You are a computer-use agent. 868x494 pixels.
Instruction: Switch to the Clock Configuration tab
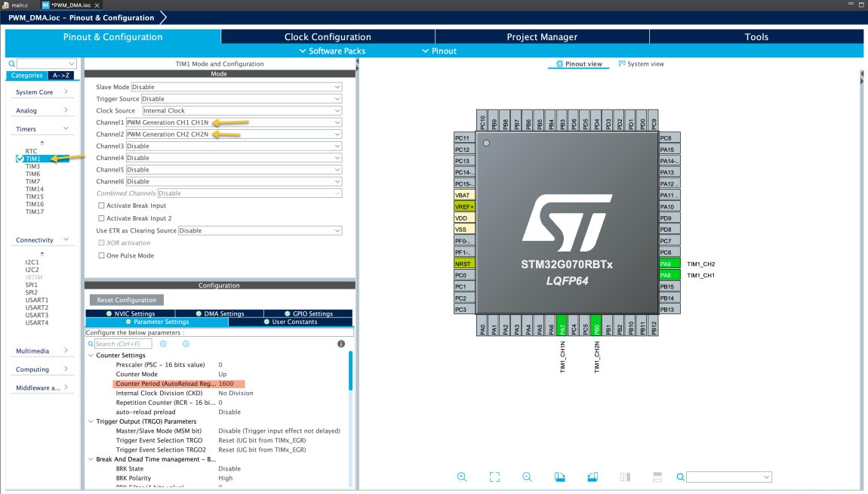coord(328,36)
